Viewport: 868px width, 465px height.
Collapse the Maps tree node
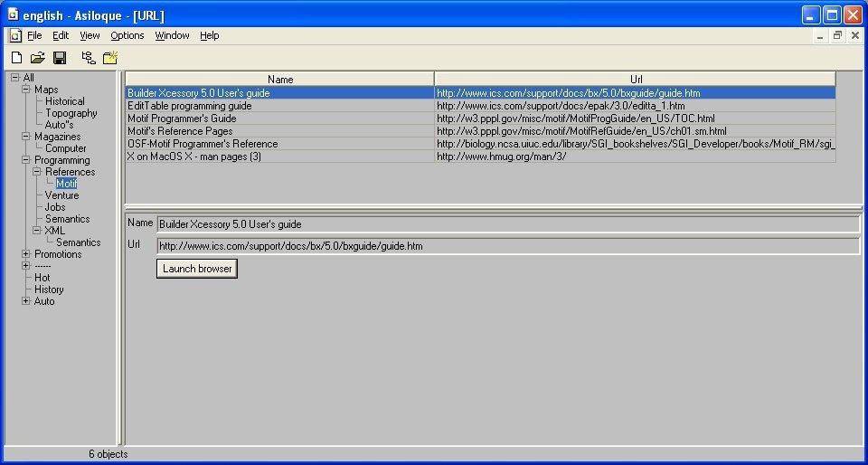click(26, 90)
